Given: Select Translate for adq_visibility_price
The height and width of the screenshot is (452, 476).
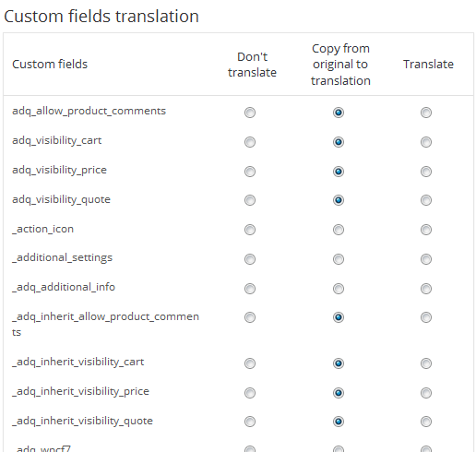Looking at the screenshot, I should tap(426, 172).
